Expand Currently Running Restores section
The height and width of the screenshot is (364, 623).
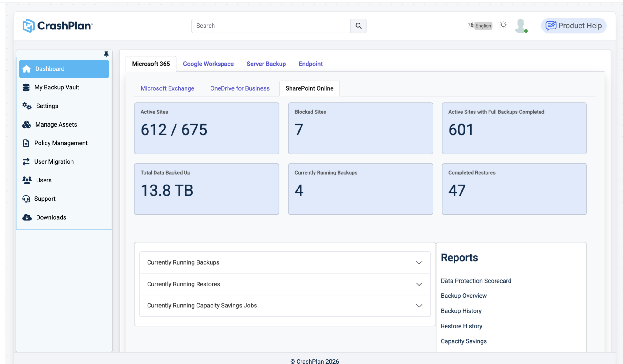pyautogui.click(x=285, y=284)
